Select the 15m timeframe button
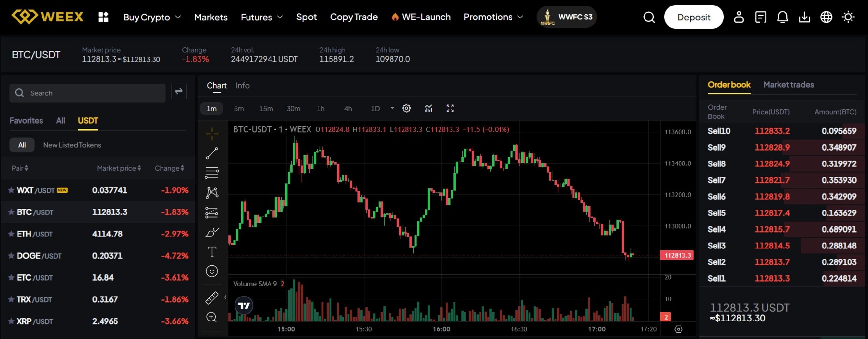Screen dimensions: 868x339 coord(266,108)
